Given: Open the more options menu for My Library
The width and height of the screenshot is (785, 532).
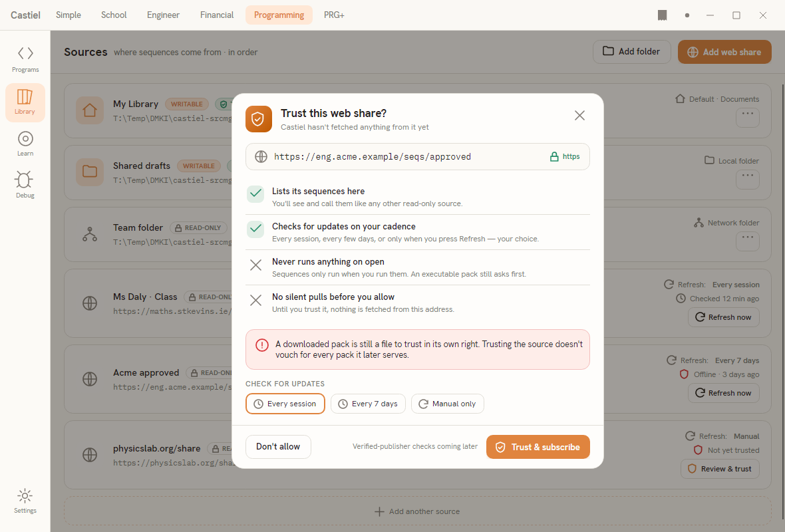Looking at the screenshot, I should (x=748, y=118).
